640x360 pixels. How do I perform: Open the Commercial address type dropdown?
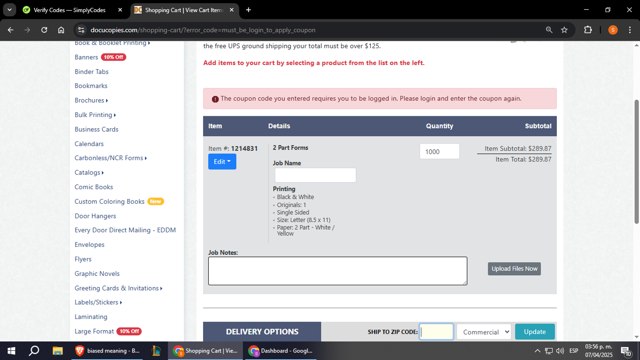[x=484, y=332]
